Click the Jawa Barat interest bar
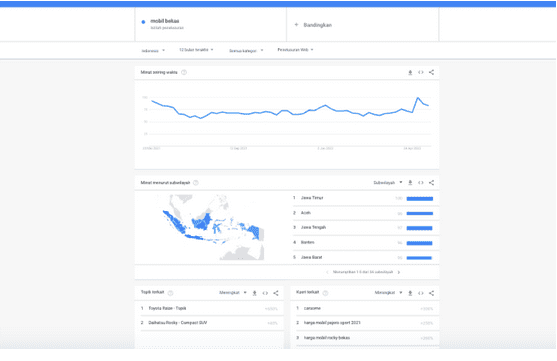This screenshot has width=557, height=361. [x=419, y=258]
